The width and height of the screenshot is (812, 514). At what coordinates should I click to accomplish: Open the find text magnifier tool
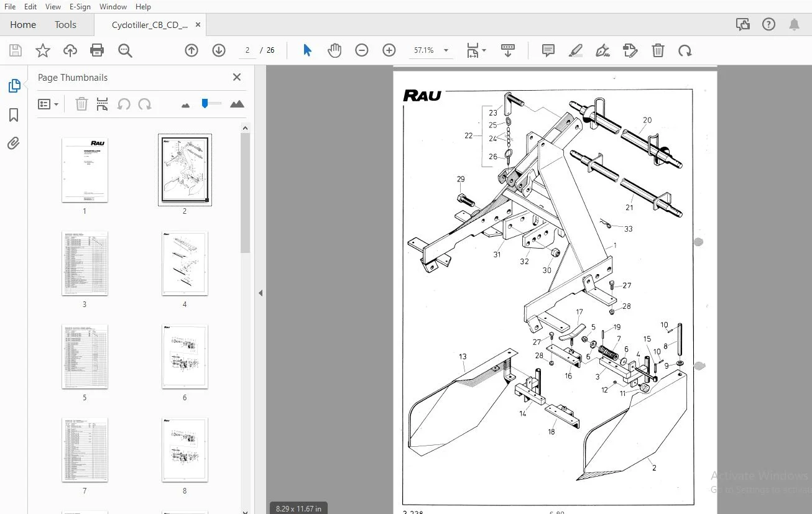125,50
